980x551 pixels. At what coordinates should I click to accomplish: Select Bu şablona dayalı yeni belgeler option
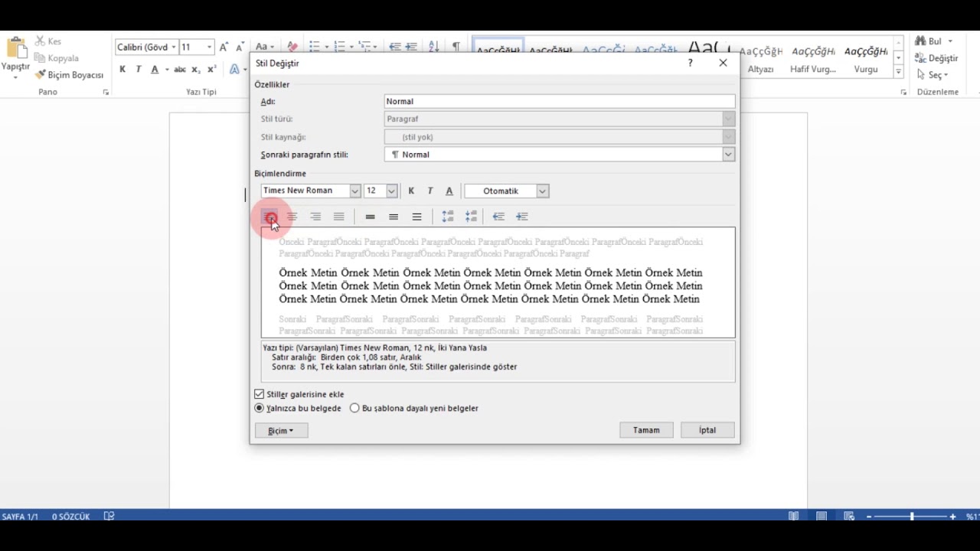coord(354,408)
